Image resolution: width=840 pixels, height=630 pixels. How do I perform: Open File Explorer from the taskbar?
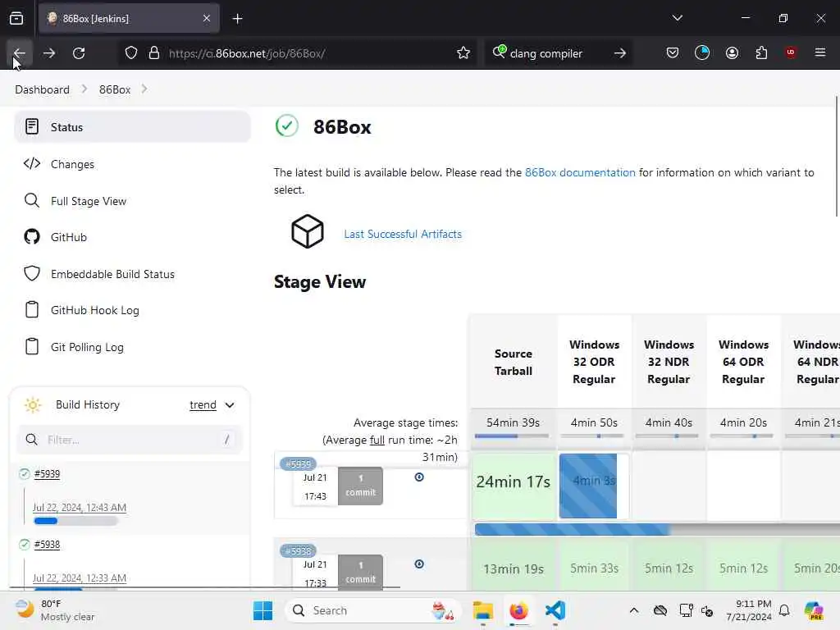pos(482,610)
